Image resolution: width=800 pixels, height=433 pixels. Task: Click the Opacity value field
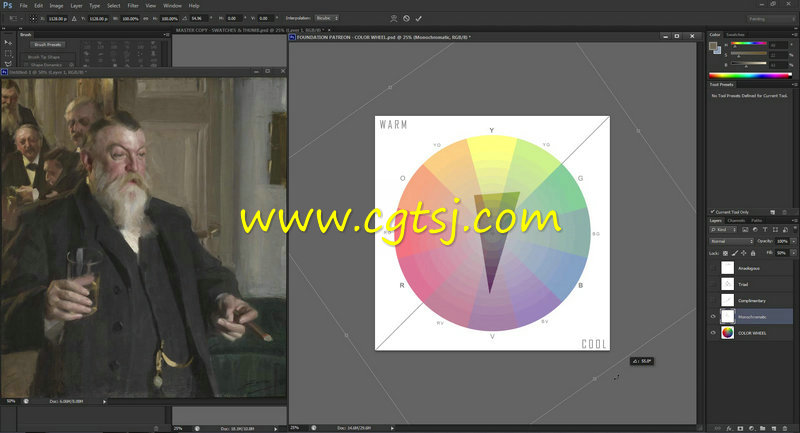[782, 241]
